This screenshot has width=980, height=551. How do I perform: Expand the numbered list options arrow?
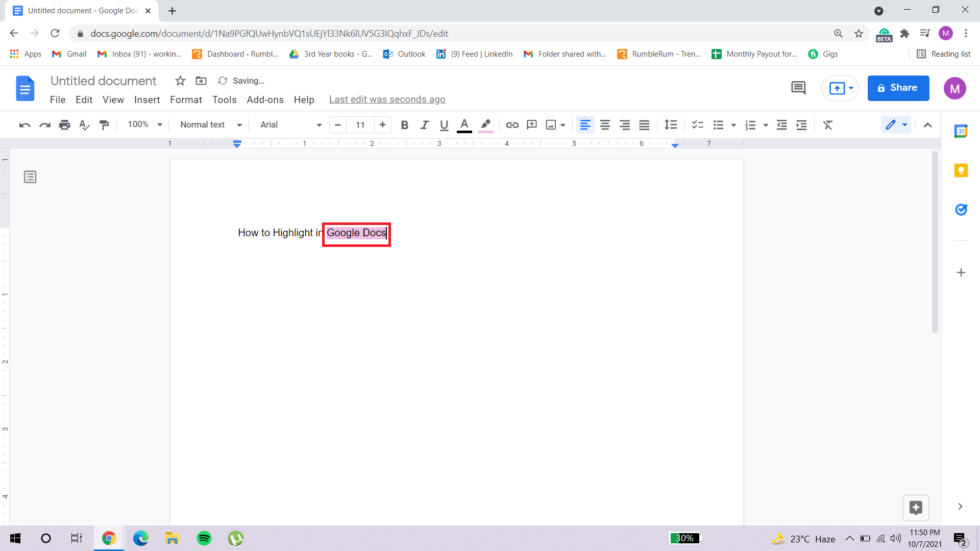pyautogui.click(x=765, y=125)
